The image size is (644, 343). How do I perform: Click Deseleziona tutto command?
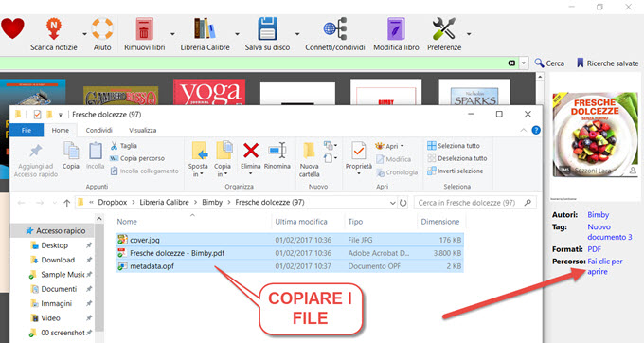(457, 158)
